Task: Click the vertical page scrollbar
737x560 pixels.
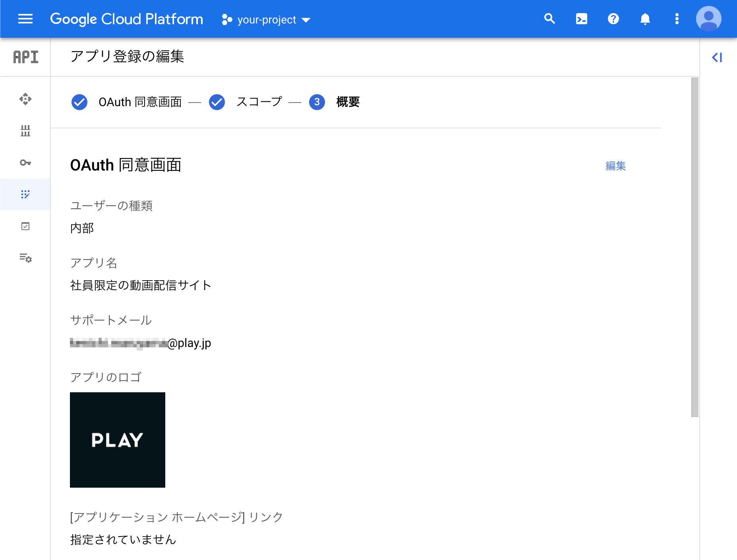Action: [695, 247]
